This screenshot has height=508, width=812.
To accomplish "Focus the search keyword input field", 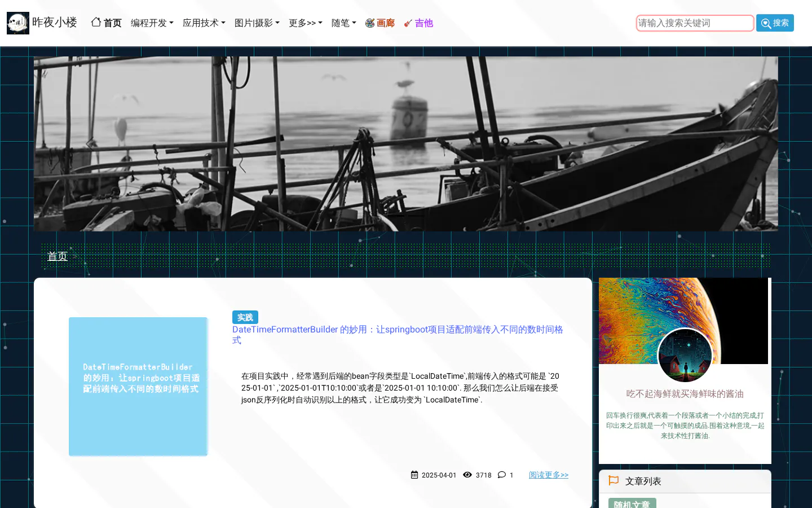I will (x=695, y=23).
